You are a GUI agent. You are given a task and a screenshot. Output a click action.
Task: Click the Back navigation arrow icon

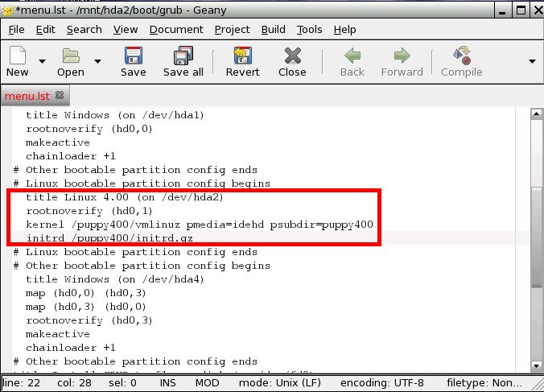(352, 60)
